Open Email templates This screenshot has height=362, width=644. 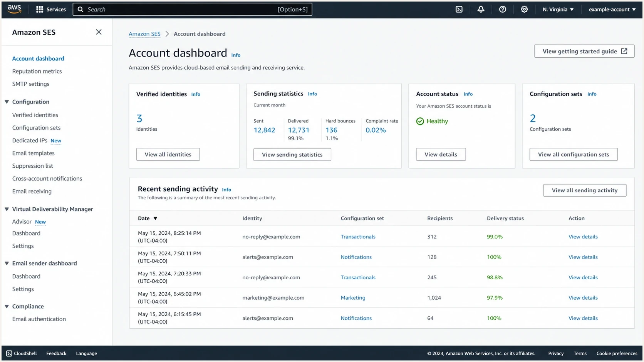tap(33, 153)
